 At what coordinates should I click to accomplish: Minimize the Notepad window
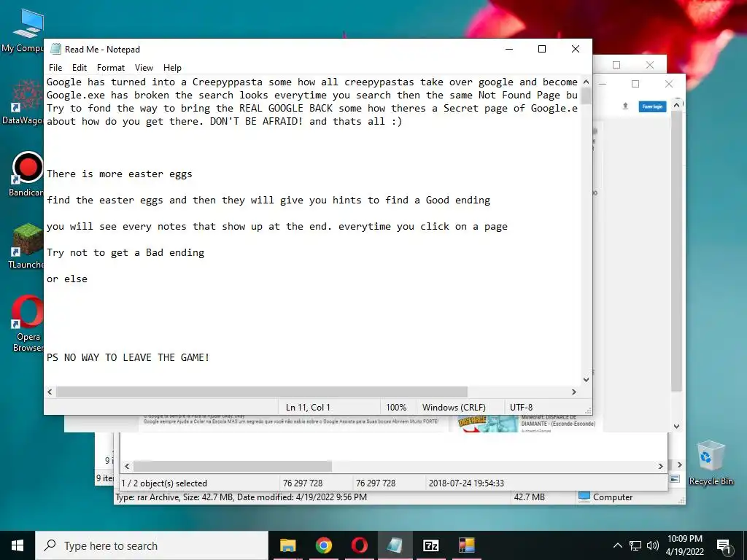(509, 49)
